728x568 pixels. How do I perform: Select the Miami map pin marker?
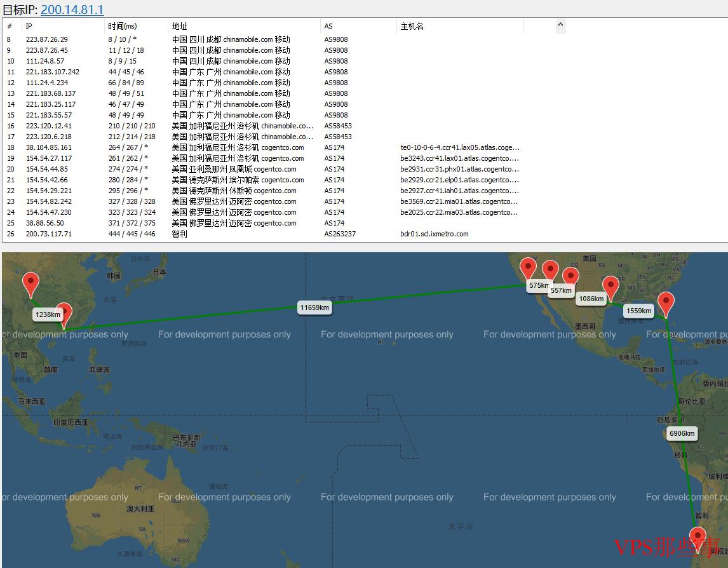pyautogui.click(x=666, y=305)
